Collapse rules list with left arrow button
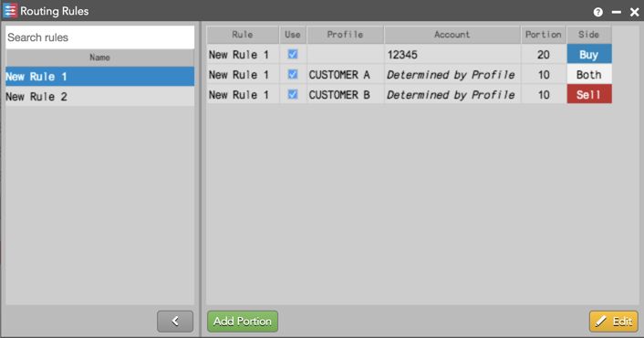 click(175, 322)
